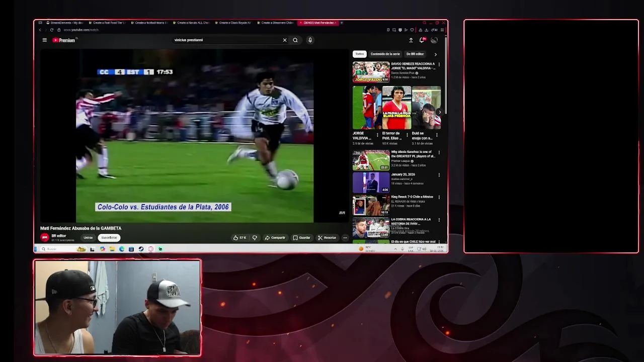Click the title Matí Fernández Abusaba de la GAMBETA

[x=80, y=228]
